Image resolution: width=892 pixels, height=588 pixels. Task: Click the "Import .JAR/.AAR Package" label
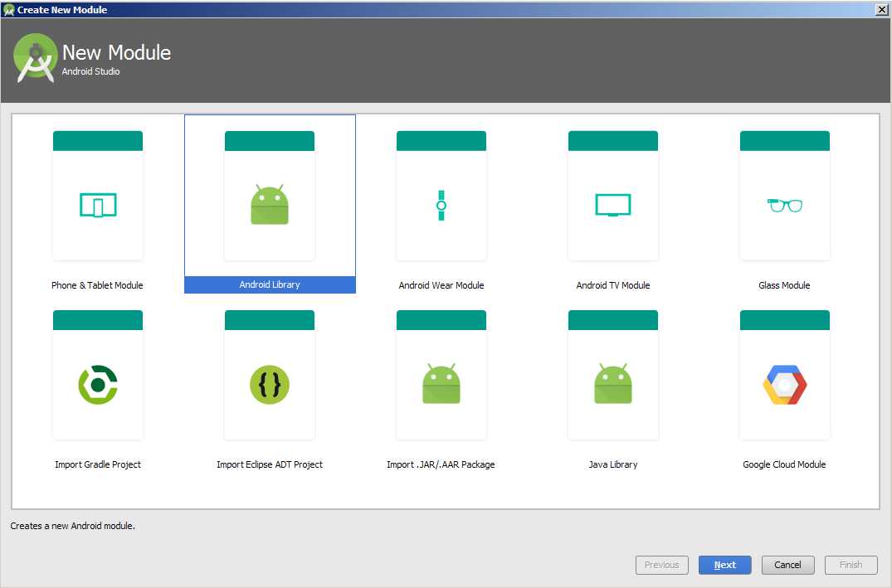coord(441,464)
